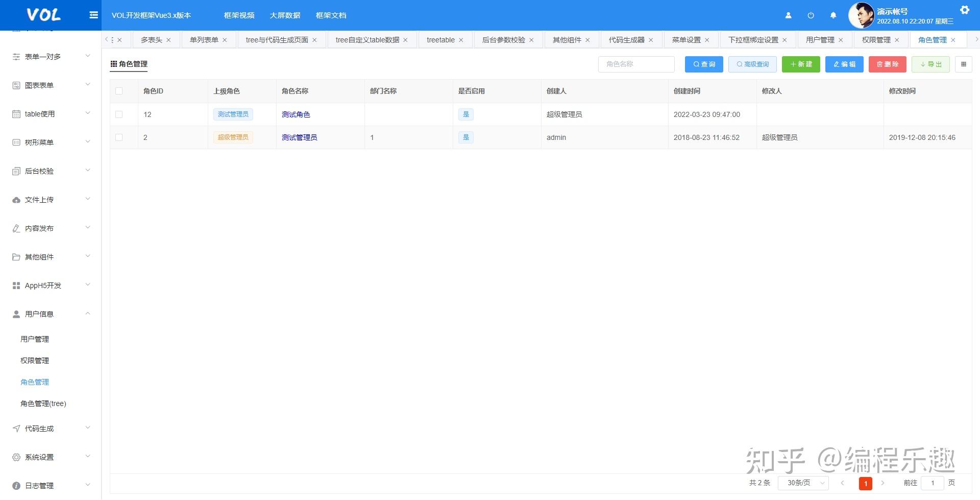Collapse the sidebar with hamburger icon
The width and height of the screenshot is (980, 500).
[x=93, y=15]
